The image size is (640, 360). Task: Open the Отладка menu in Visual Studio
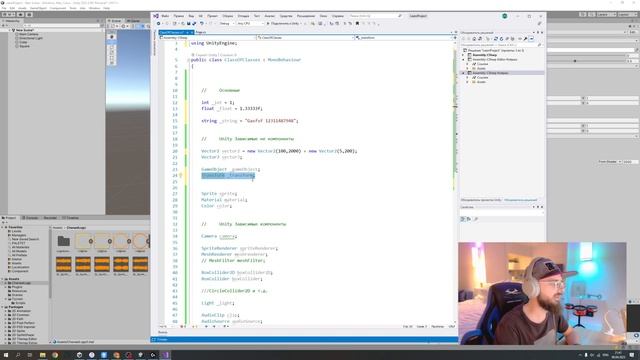point(243,16)
